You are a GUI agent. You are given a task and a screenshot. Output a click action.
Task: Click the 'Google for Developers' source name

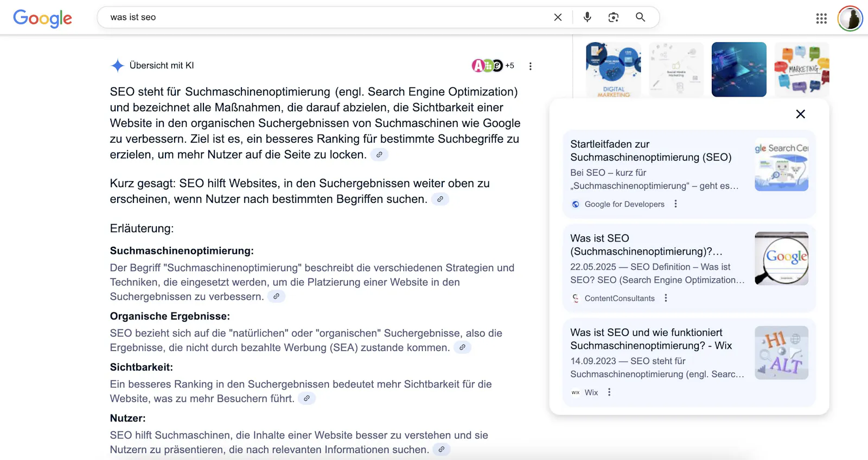click(x=624, y=204)
